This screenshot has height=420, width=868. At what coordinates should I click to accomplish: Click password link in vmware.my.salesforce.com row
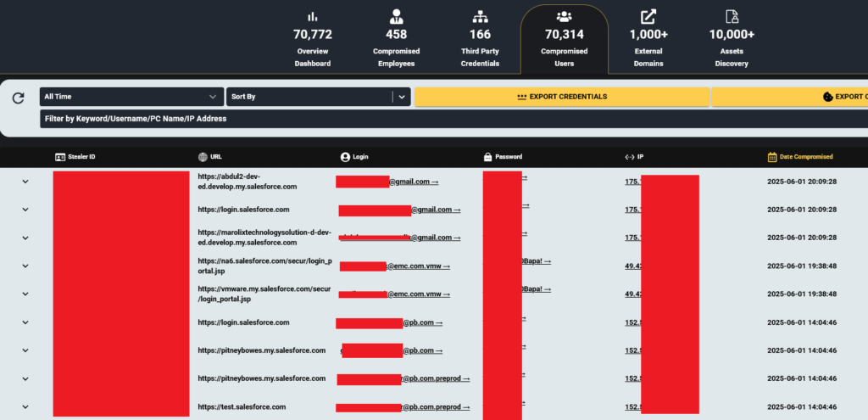(537, 289)
